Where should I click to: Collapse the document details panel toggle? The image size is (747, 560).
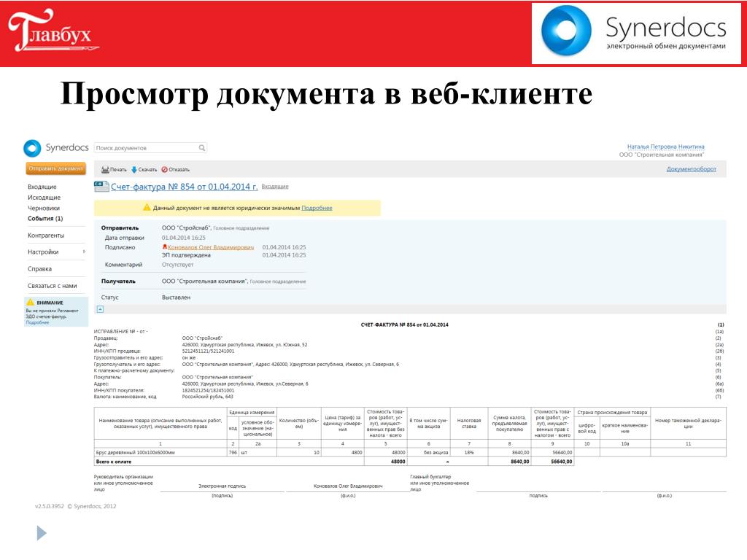100,309
